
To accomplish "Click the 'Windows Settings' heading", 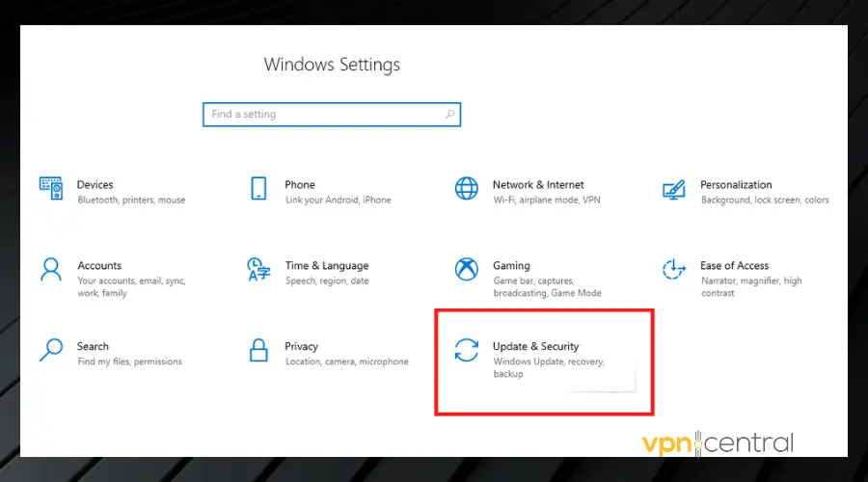I will 332,65.
